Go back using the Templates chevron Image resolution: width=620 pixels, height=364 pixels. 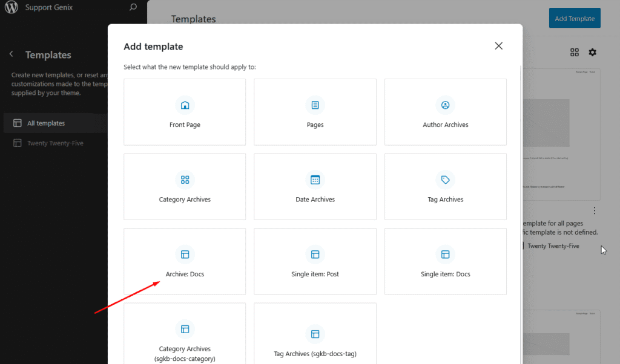pyautogui.click(x=12, y=54)
